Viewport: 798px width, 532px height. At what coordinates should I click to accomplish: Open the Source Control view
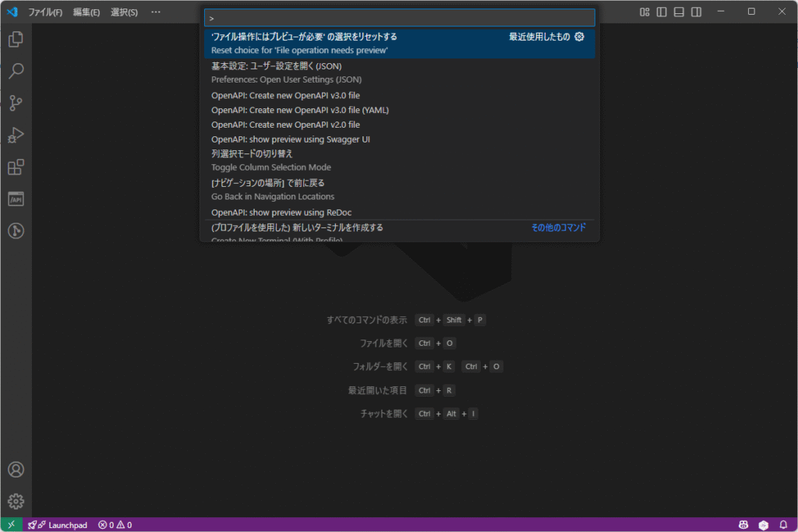point(16,103)
